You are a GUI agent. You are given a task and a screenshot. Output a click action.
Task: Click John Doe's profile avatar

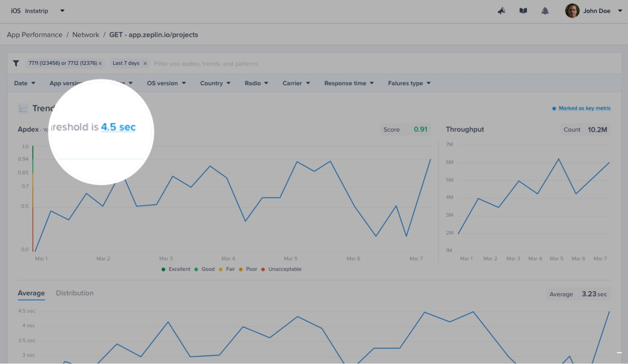[572, 11]
